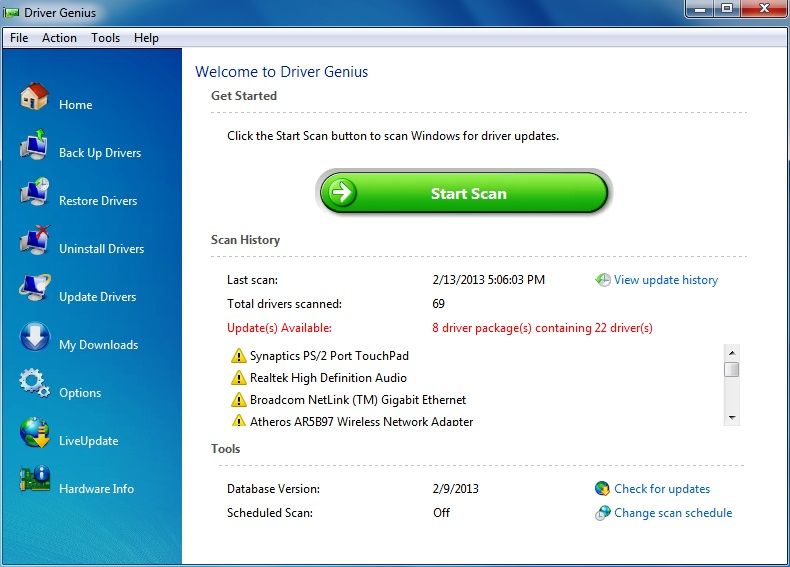Maximize the Driver Genius window
790x567 pixels.
727,9
